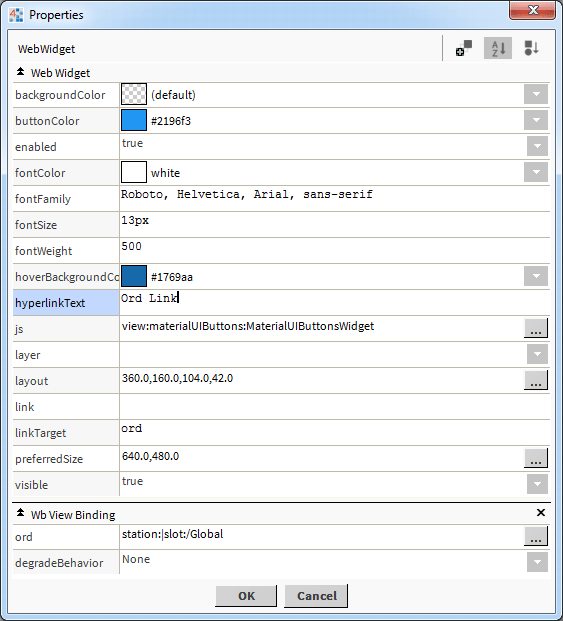The height and width of the screenshot is (621, 563).
Task: Select the js property label
Action: point(19,329)
